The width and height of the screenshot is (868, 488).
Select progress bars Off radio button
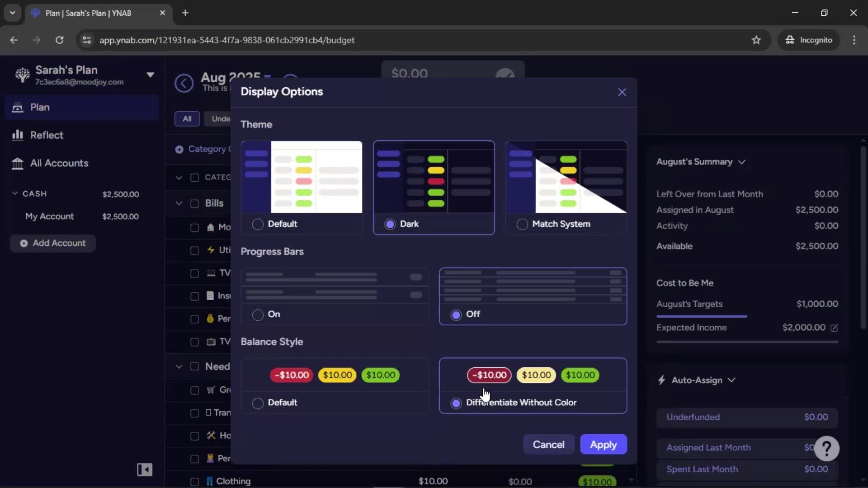456,314
